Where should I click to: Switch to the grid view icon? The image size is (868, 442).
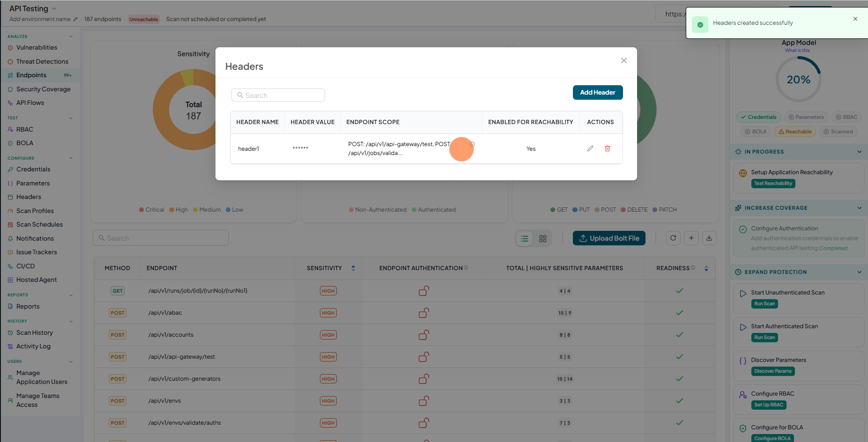click(543, 238)
